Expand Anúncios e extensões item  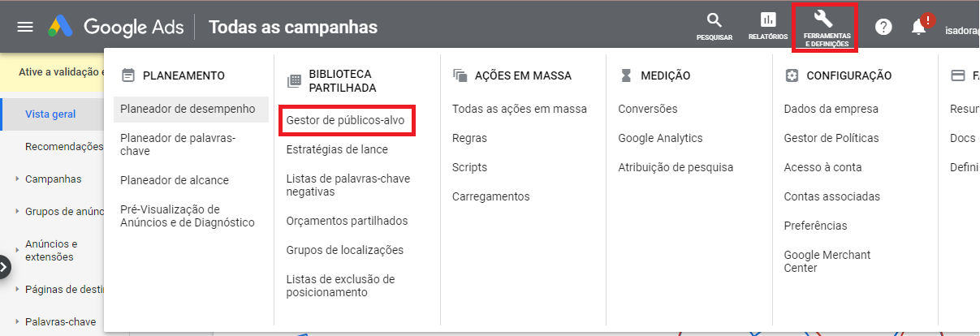17,243
